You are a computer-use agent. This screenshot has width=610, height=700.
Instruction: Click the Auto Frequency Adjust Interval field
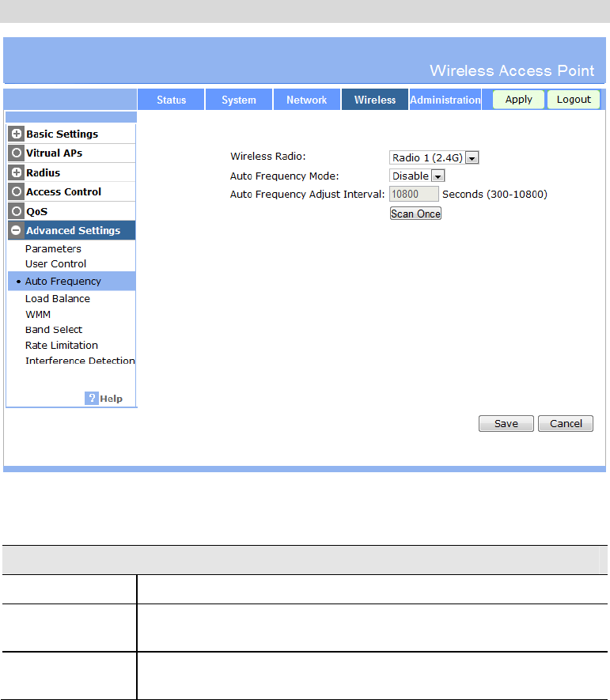(x=414, y=195)
